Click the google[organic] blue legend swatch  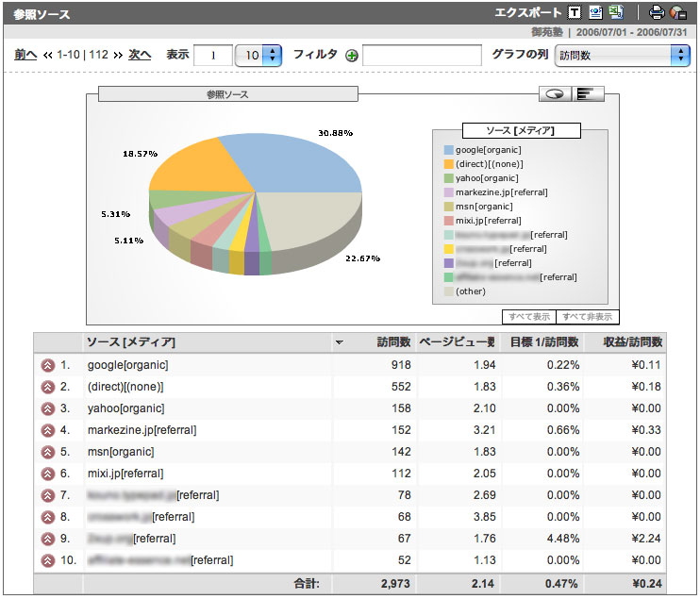448,150
